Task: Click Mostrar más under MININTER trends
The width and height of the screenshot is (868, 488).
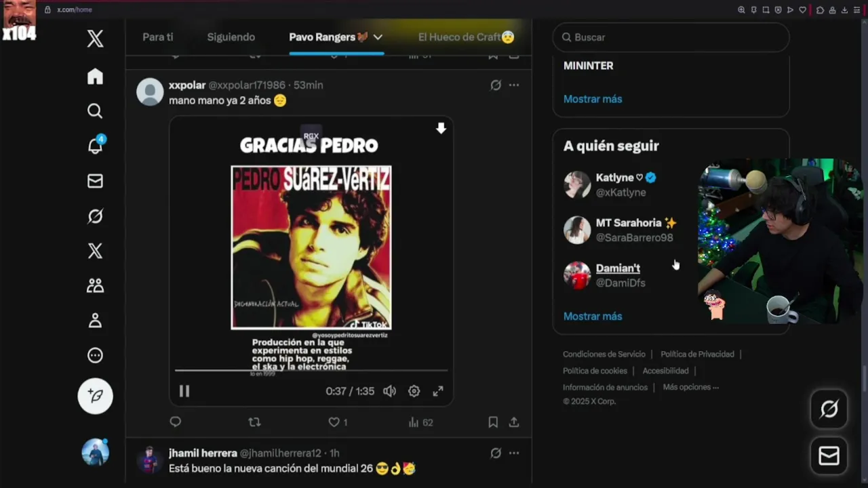Action: pos(593,99)
